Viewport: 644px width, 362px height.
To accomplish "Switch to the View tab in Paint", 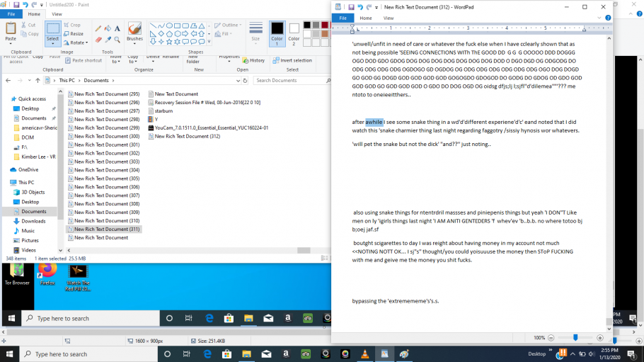I will [x=57, y=14].
